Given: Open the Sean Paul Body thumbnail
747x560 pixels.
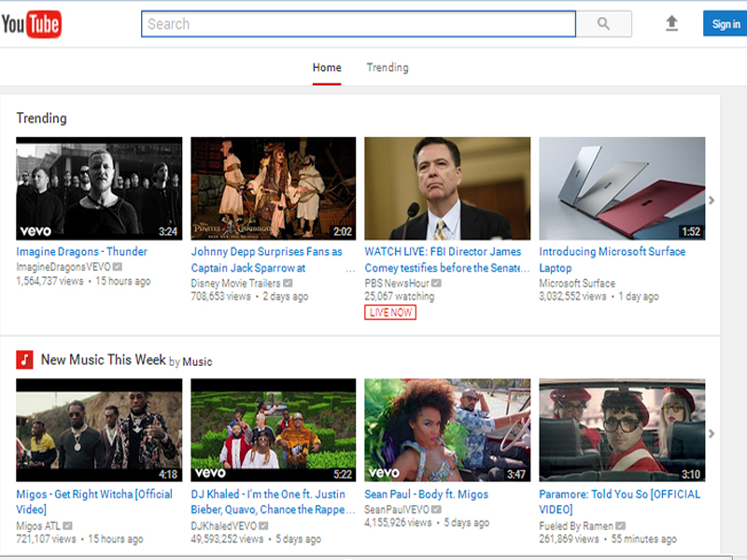Looking at the screenshot, I should (447, 430).
